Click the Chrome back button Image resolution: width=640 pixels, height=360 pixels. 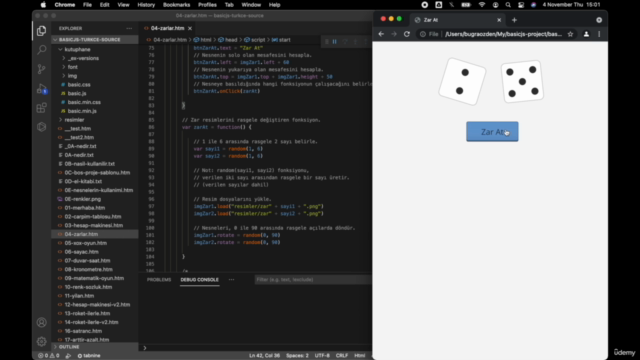click(381, 34)
